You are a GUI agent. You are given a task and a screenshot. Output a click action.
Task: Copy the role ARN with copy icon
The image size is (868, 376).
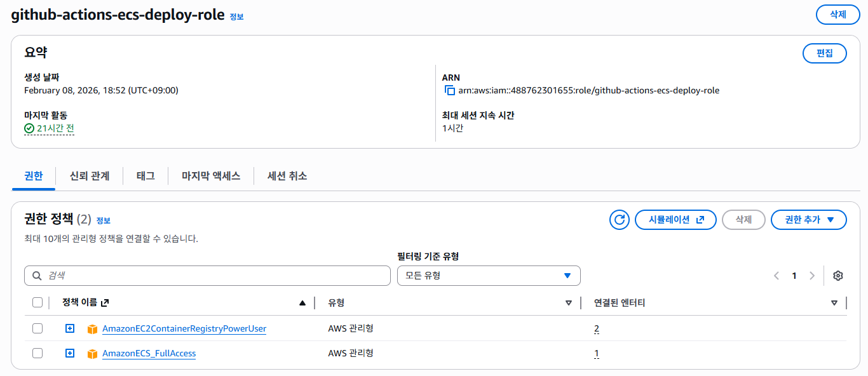(x=450, y=90)
